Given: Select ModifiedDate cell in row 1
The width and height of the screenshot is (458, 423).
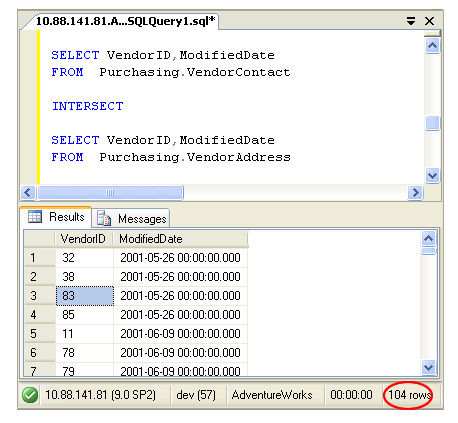Looking at the screenshot, I should [x=180, y=258].
